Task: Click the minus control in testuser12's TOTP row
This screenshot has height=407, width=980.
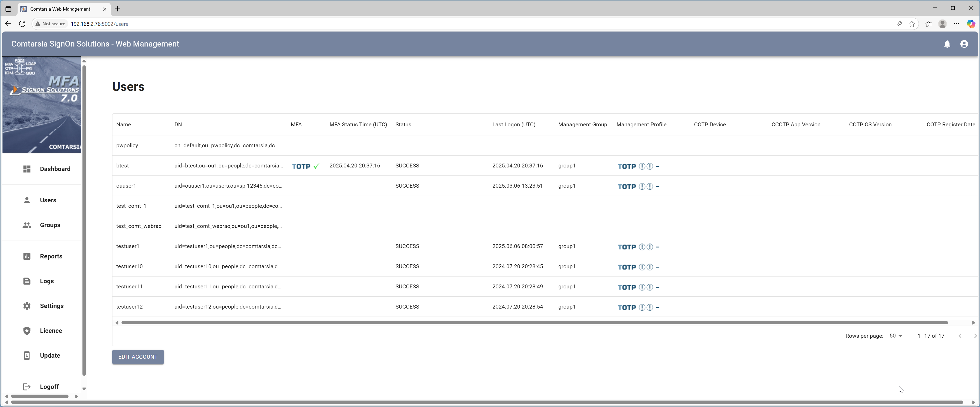Action: click(658, 307)
